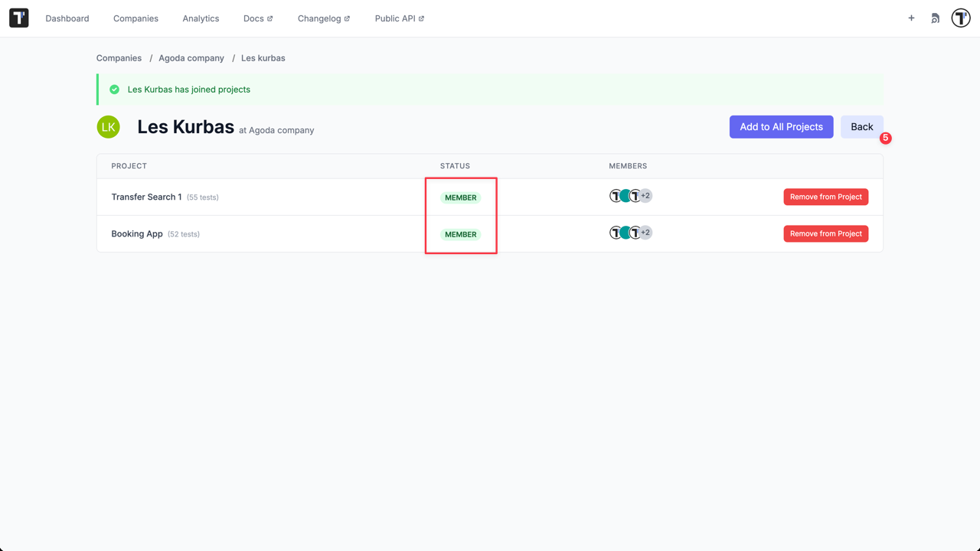Click the green success checkmark icon
The height and width of the screenshot is (551, 980).
[113, 89]
